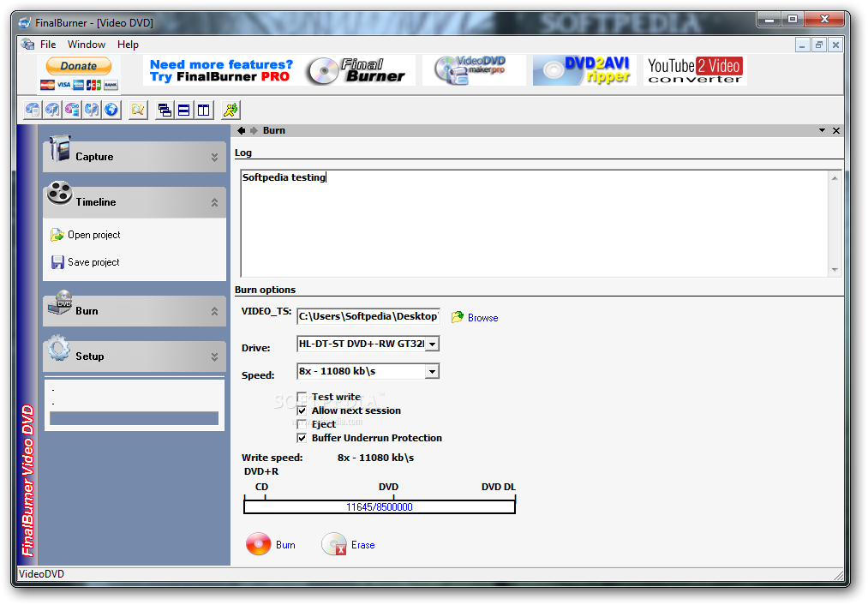Click the disc capacity bar
This screenshot has width=868, height=605.
[x=380, y=506]
